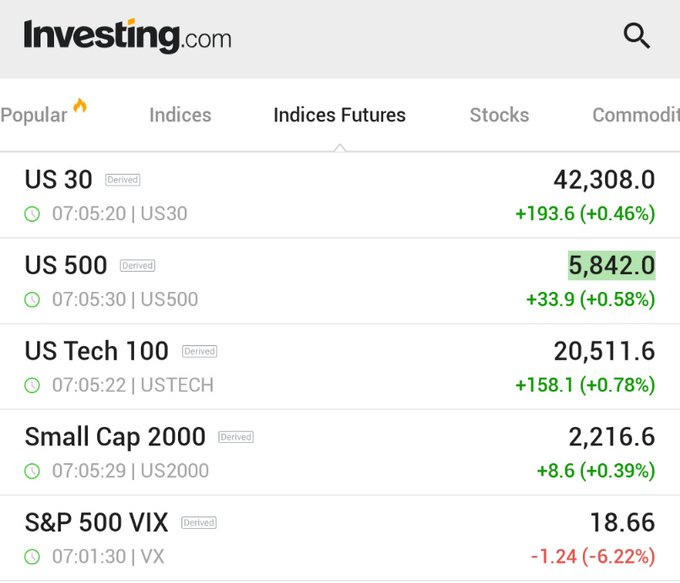The image size is (680, 583).
Task: Select the Indices Futures tab
Action: click(x=340, y=115)
